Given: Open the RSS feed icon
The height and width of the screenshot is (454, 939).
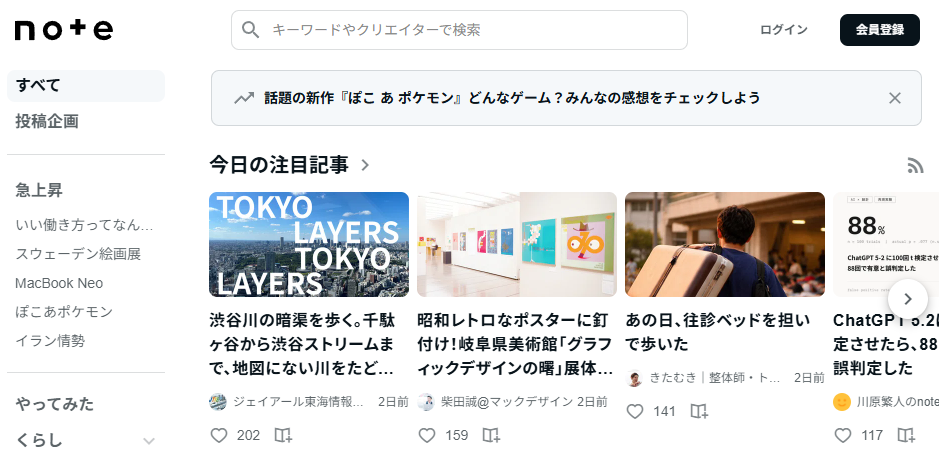Looking at the screenshot, I should [915, 165].
